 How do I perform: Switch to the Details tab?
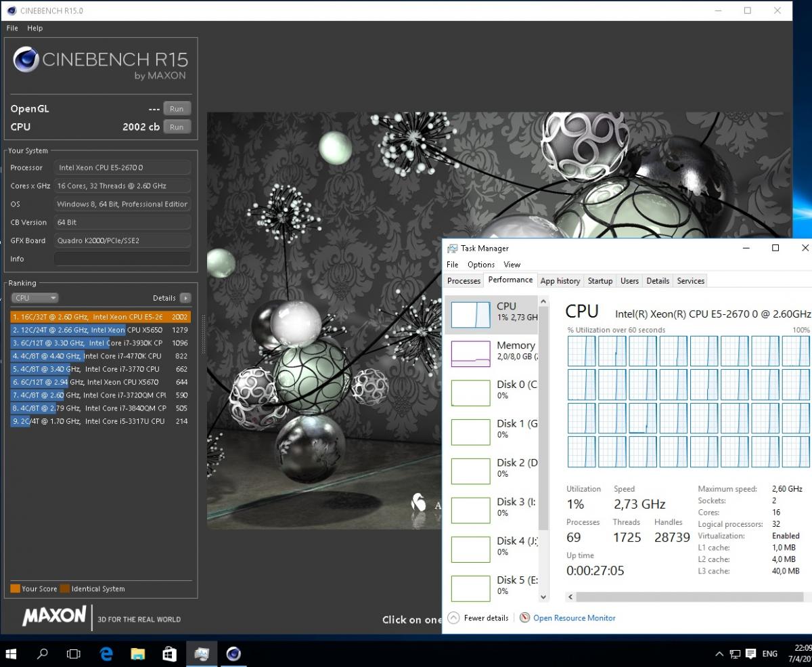pyautogui.click(x=658, y=281)
